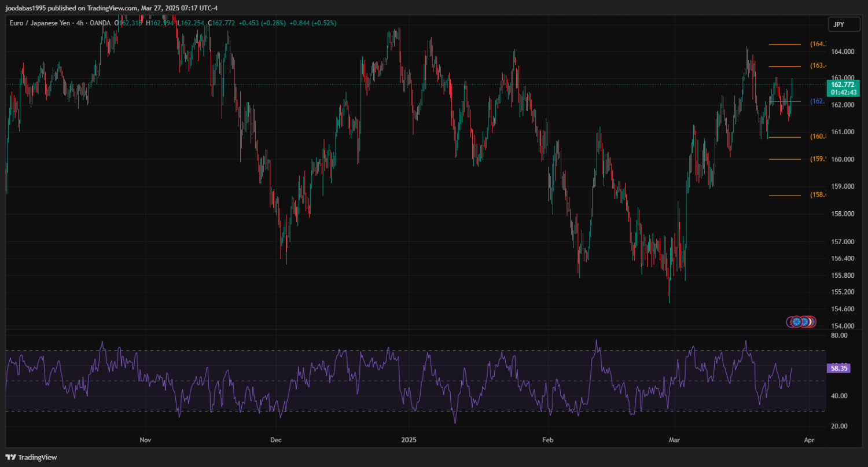Click the Nov label on time axis

tap(145, 440)
